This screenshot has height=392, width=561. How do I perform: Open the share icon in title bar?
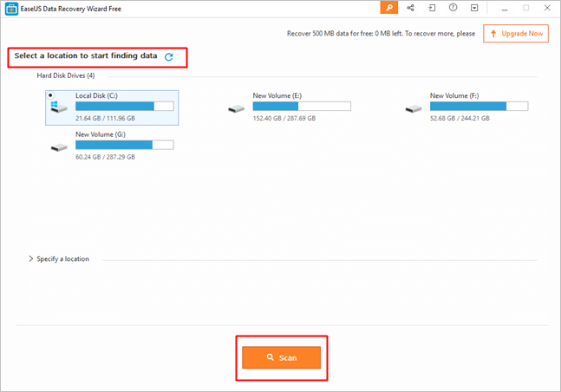click(410, 8)
